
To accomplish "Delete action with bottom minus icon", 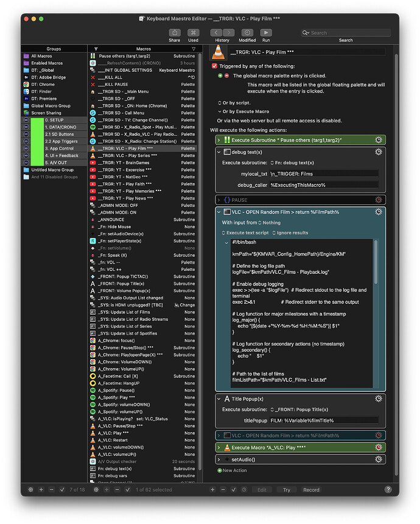I will tap(223, 489).
